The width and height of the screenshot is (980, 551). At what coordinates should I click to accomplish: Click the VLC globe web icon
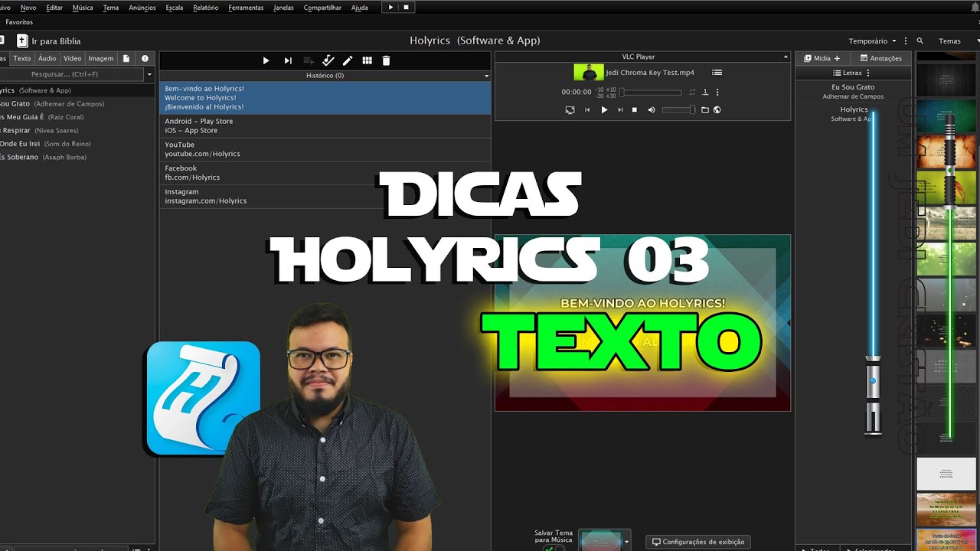point(717,110)
